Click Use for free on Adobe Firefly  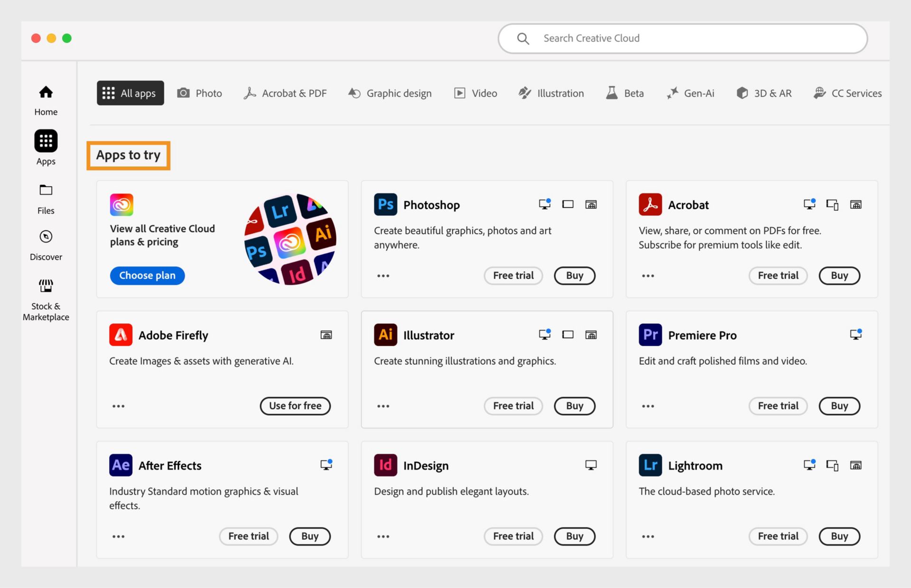tap(295, 405)
